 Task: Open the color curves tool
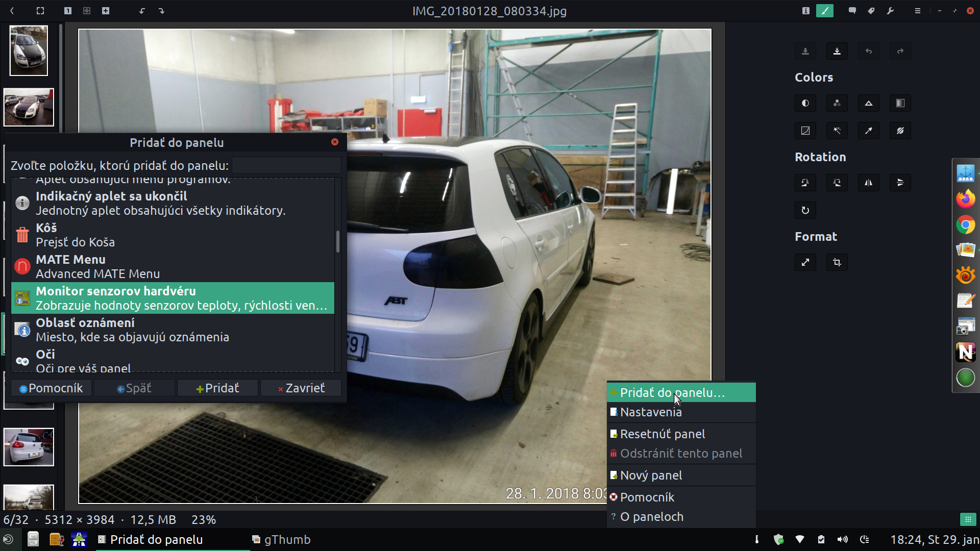pos(805,131)
